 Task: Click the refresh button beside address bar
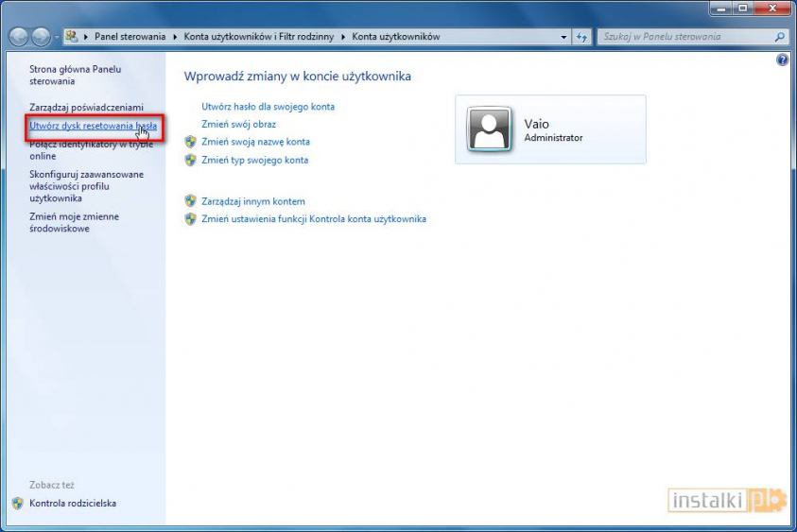point(582,37)
